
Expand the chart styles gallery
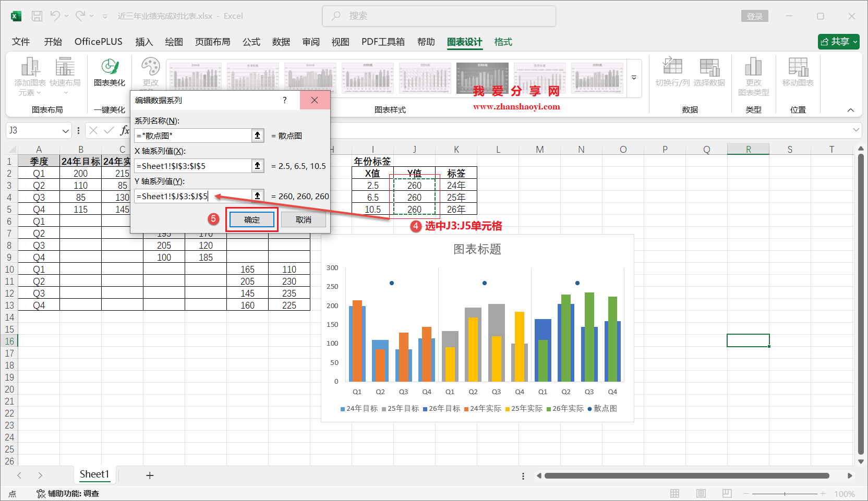point(634,78)
